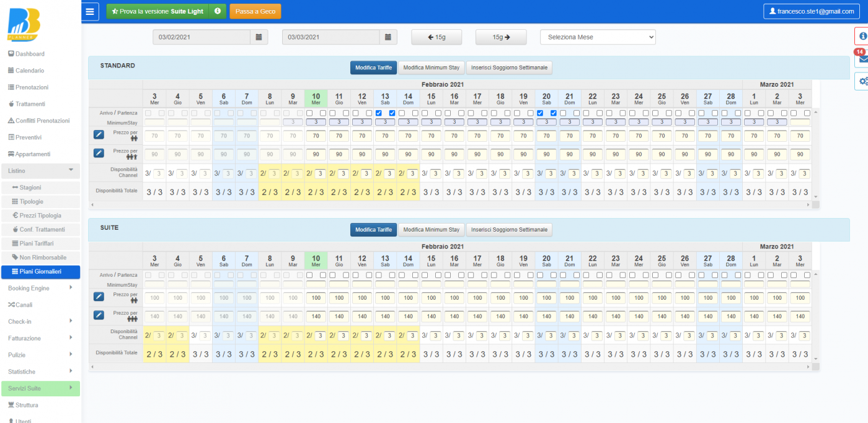Click STANDARD Modifica Minimum Stay button
This screenshot has width=868, height=423.
[431, 68]
